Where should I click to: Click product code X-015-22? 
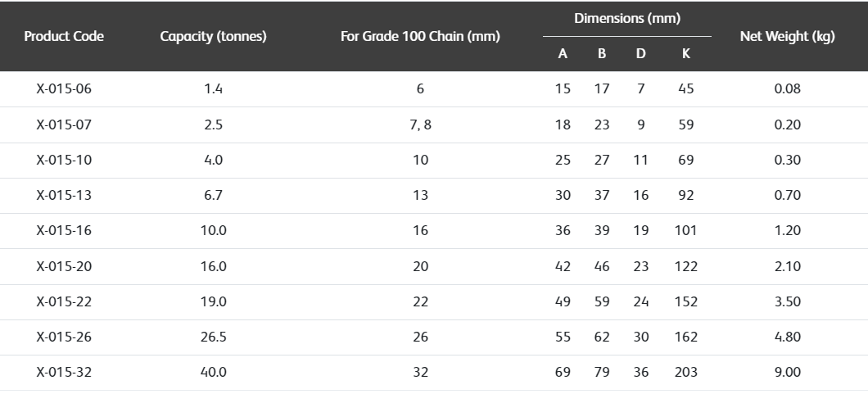pos(64,301)
